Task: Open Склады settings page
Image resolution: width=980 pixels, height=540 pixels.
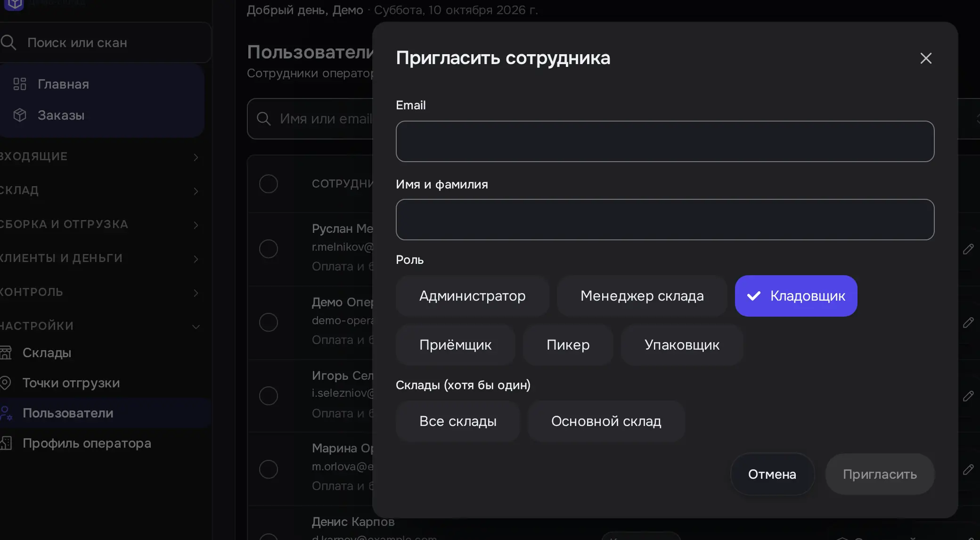Action: pos(106,353)
